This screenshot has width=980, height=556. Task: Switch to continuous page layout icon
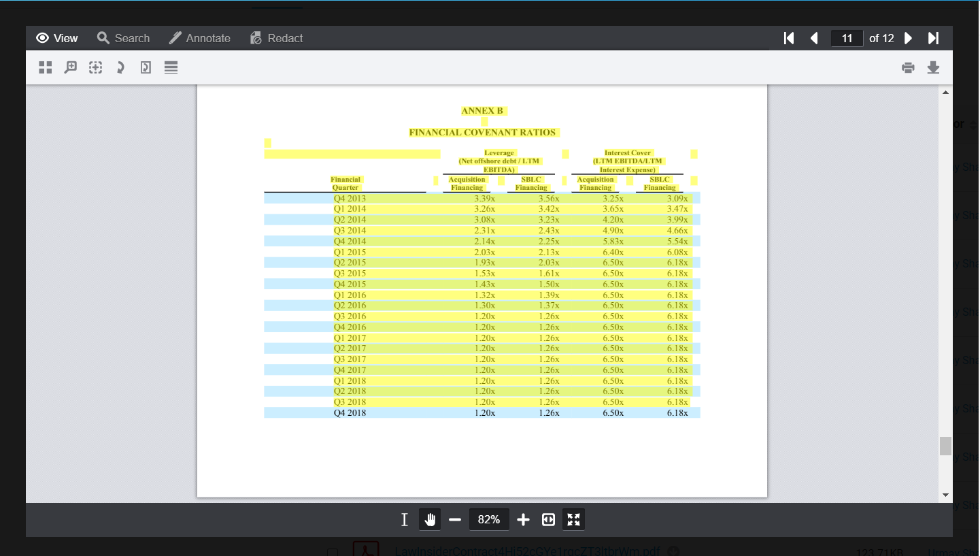pyautogui.click(x=171, y=67)
